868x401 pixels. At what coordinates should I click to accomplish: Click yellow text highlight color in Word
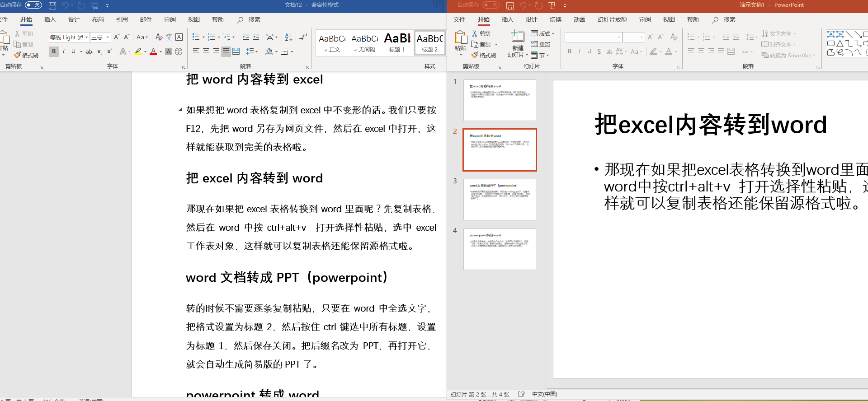coord(138,51)
